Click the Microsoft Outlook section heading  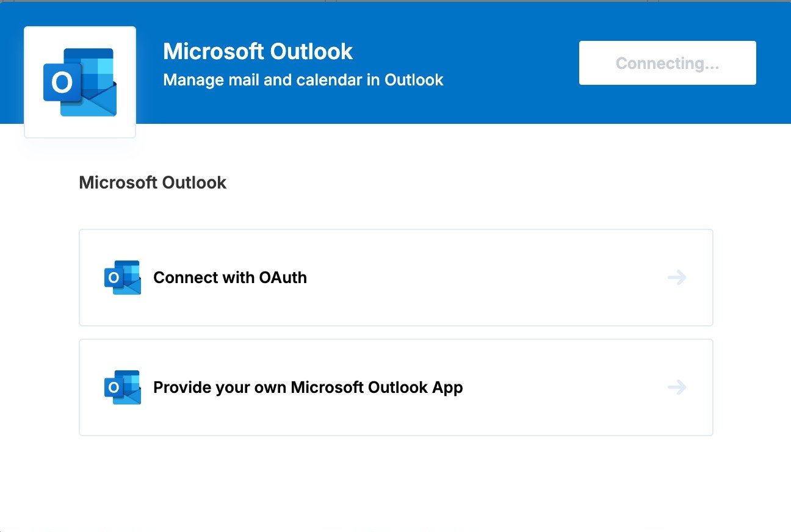point(153,182)
